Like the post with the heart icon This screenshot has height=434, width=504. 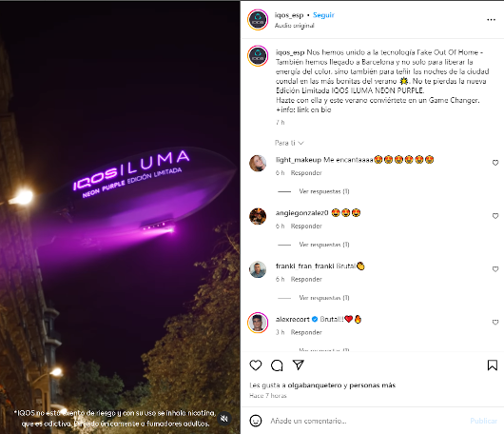(x=256, y=365)
